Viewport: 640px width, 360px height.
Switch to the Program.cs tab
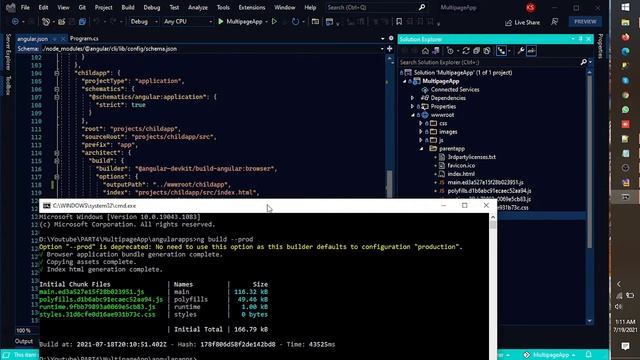[x=84, y=38]
